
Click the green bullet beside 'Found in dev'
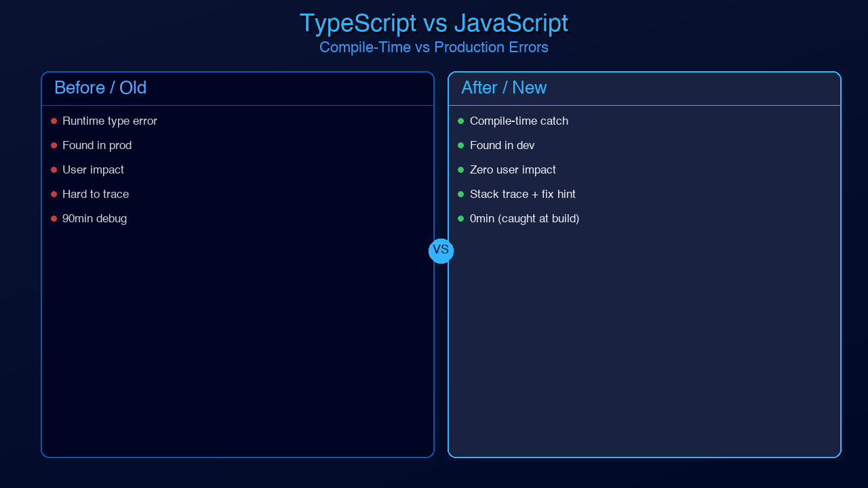click(x=460, y=146)
